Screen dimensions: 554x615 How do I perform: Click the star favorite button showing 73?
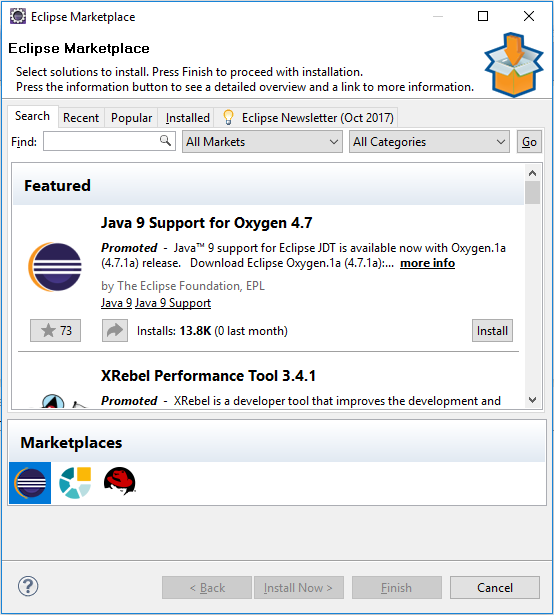pyautogui.click(x=55, y=331)
